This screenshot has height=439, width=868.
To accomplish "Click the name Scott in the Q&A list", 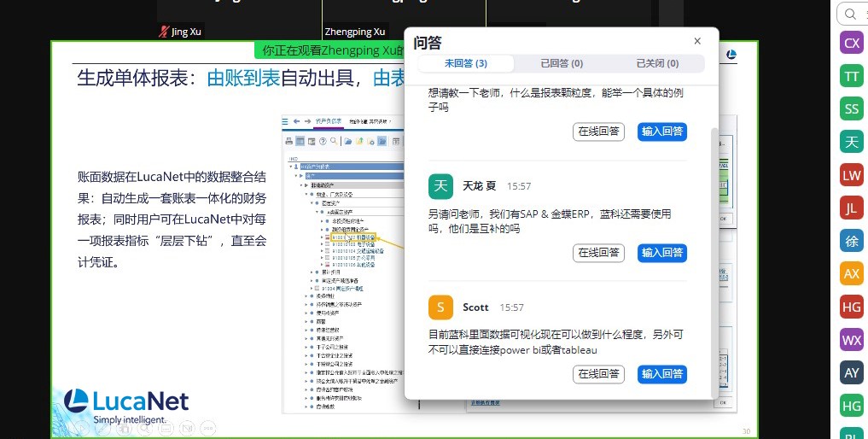I will [x=475, y=307].
